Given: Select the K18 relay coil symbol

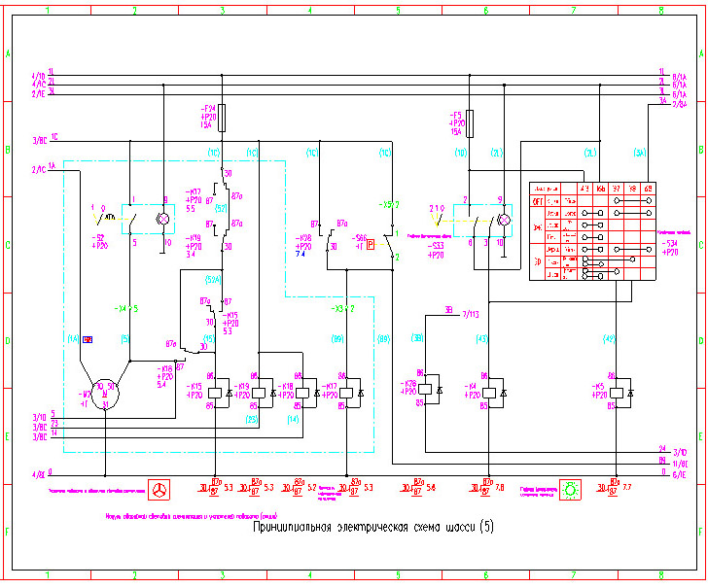Looking at the screenshot, I should point(302,393).
